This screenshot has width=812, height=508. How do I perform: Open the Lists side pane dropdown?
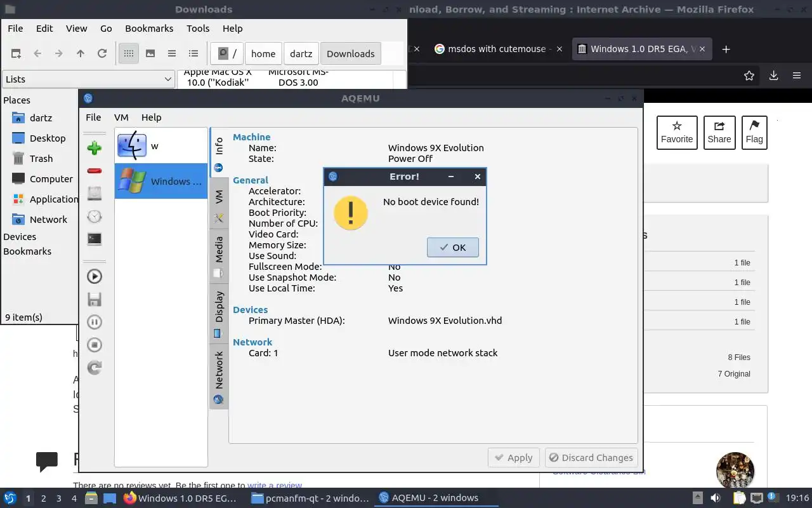[88, 79]
